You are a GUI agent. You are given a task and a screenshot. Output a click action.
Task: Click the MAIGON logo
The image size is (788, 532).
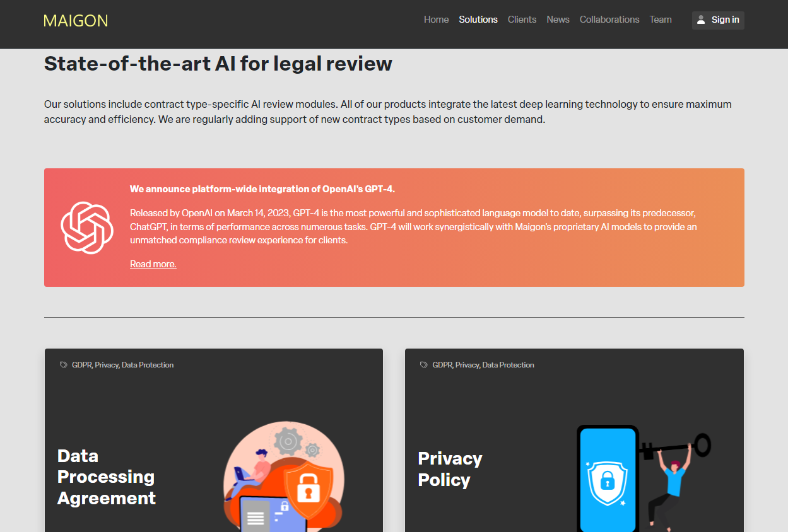[x=76, y=21]
